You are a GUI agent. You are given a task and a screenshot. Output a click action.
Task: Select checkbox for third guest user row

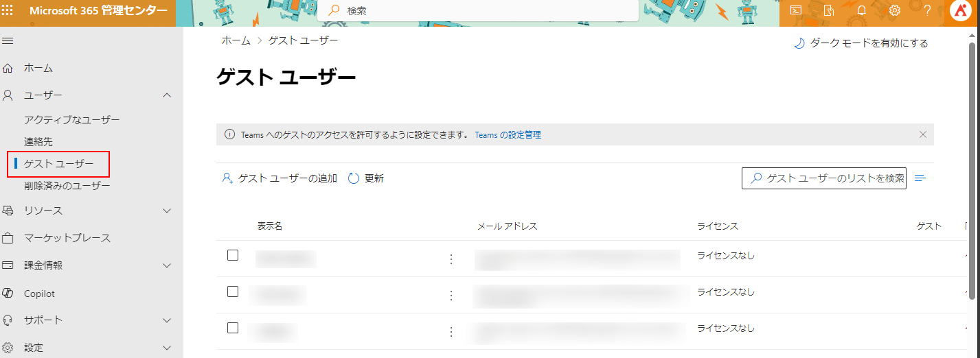coord(233,328)
